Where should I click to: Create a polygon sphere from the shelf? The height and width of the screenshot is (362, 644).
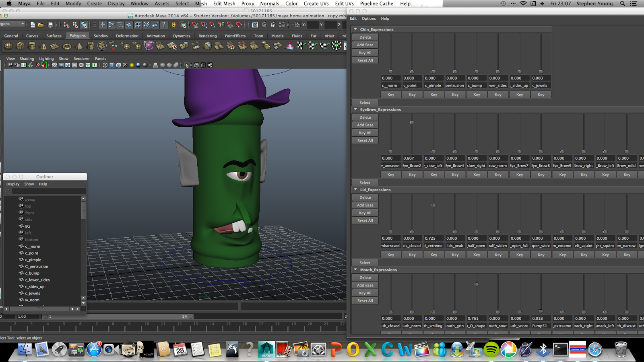click(8, 46)
